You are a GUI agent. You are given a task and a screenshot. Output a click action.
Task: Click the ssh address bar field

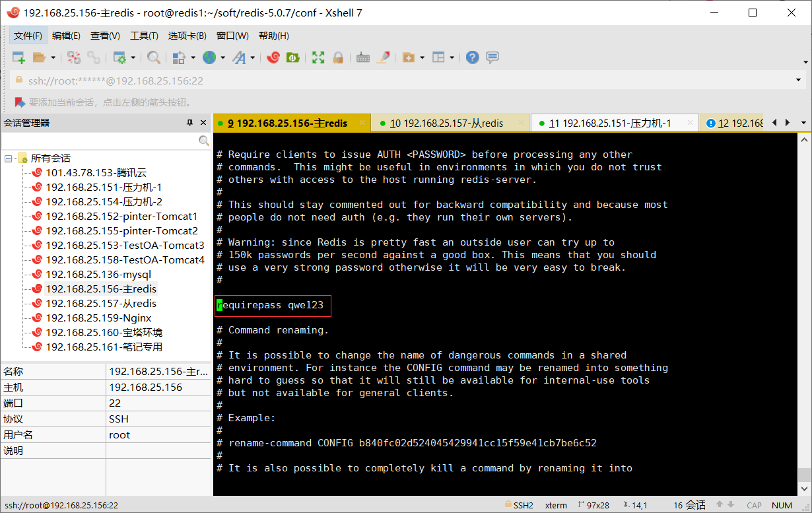coord(401,81)
